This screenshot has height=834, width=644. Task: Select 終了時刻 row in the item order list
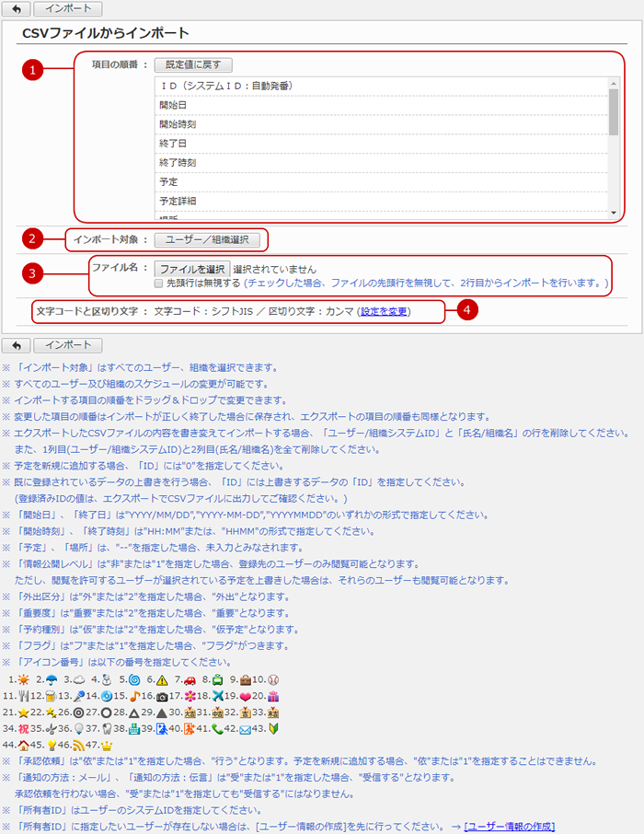(x=178, y=162)
